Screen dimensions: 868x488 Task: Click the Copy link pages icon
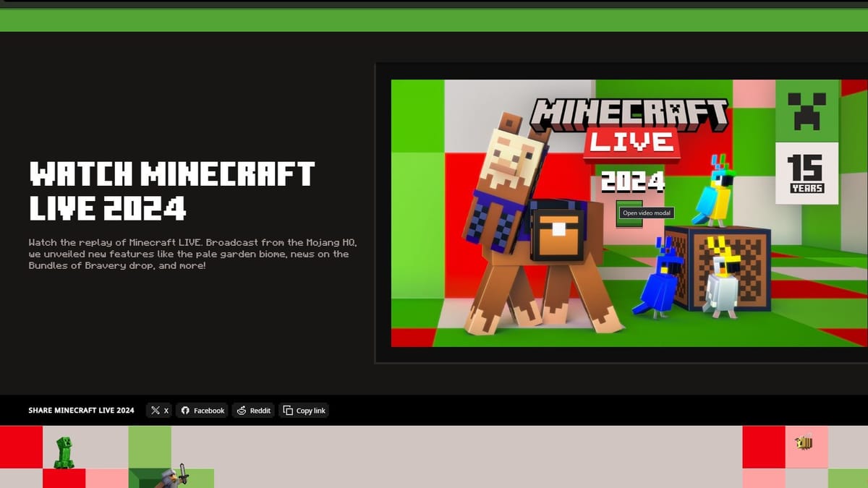pyautogui.click(x=288, y=410)
